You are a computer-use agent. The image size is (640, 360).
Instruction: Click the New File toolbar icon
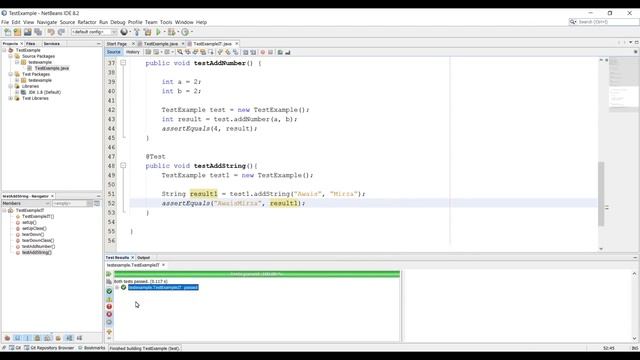point(7,32)
